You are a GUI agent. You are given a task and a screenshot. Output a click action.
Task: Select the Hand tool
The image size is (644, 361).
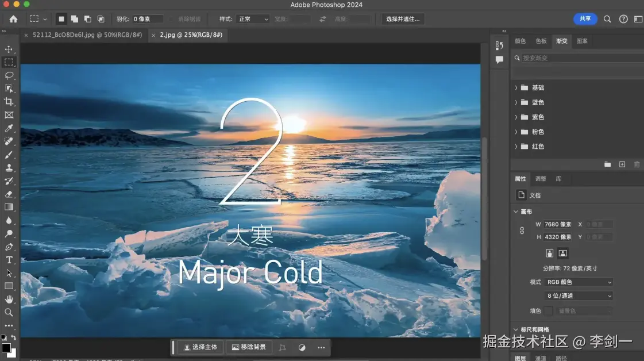point(9,299)
